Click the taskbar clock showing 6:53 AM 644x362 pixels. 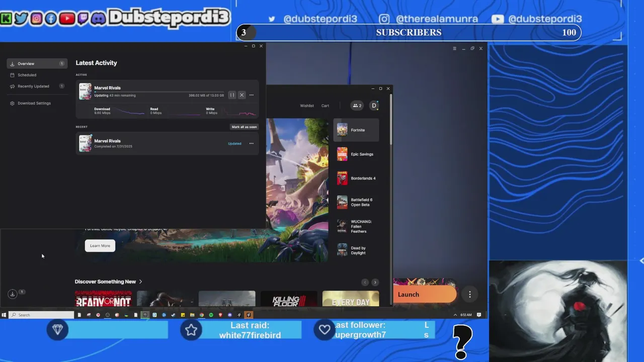tap(466, 315)
